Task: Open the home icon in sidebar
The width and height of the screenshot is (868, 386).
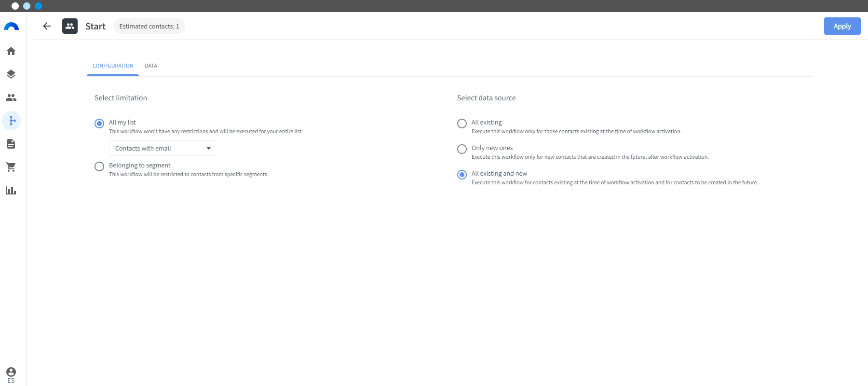Action: pos(11,51)
